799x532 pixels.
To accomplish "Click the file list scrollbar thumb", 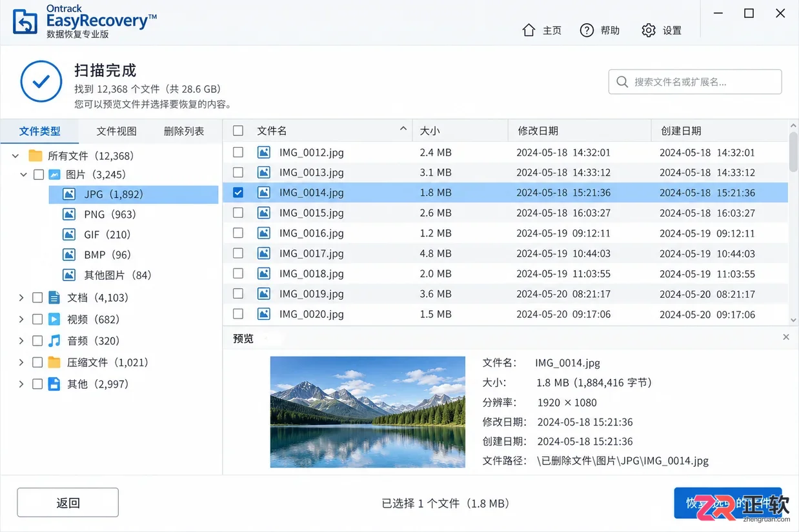I will tap(793, 152).
